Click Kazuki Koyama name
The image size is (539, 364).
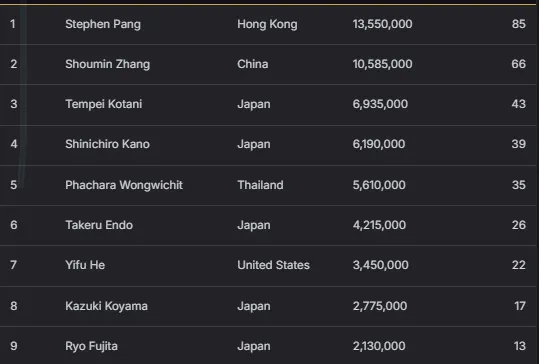(x=106, y=306)
